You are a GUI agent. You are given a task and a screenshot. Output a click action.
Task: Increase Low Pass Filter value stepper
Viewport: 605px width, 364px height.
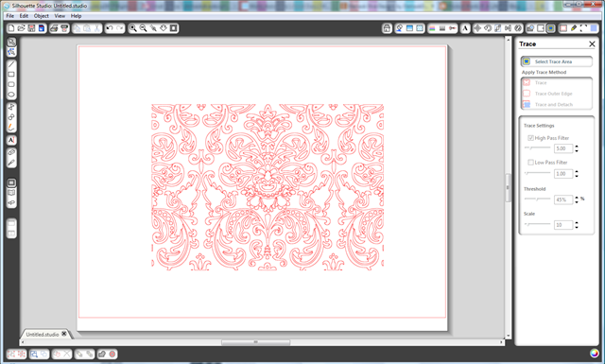pyautogui.click(x=577, y=171)
